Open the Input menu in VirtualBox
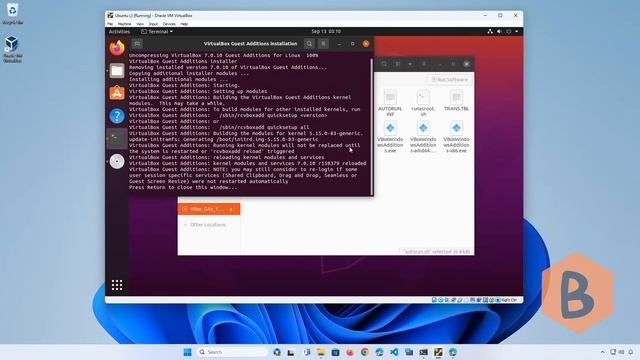The image size is (640, 360). [153, 24]
